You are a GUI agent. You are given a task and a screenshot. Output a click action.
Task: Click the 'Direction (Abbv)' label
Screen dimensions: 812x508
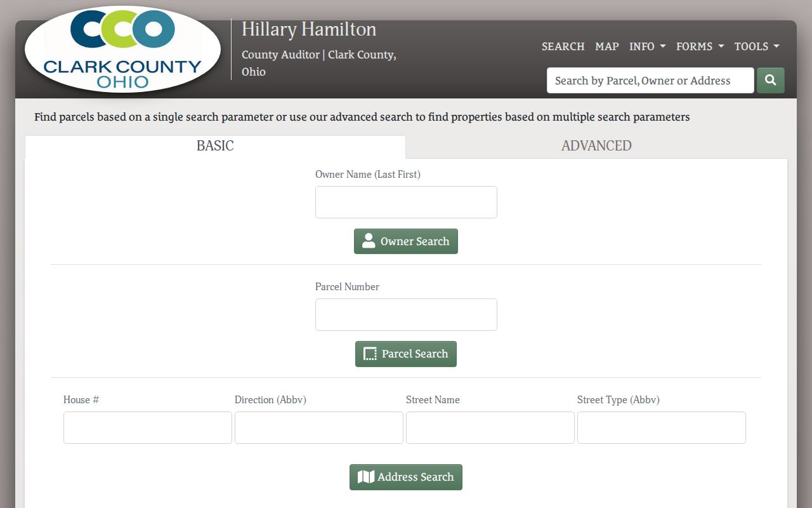(270, 399)
